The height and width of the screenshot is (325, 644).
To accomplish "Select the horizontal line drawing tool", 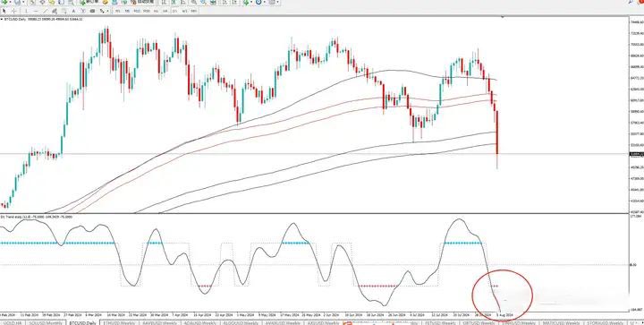I will click(x=36, y=11).
